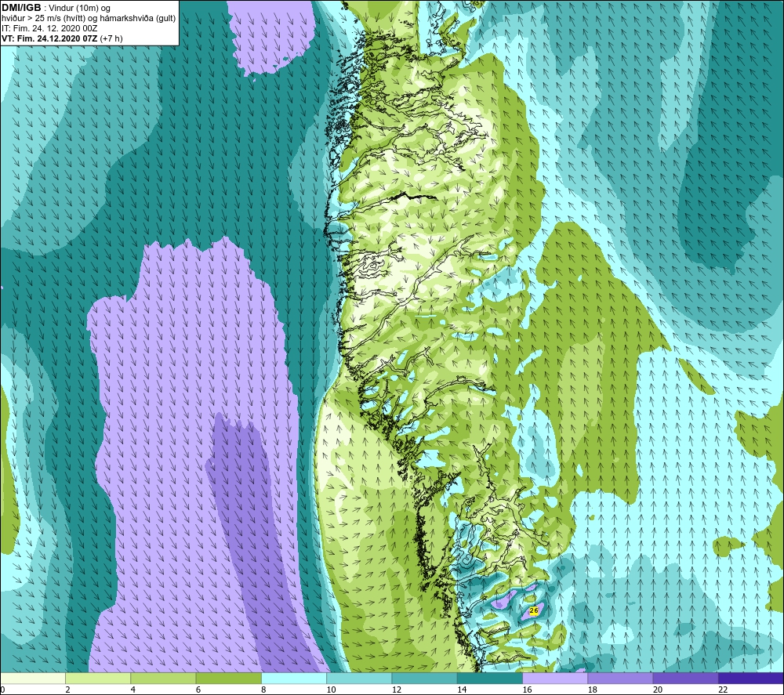Click the 8-10 m/s pale cyan swatch
Image resolution: width=784 pixels, height=695 pixels.
pyautogui.click(x=294, y=678)
